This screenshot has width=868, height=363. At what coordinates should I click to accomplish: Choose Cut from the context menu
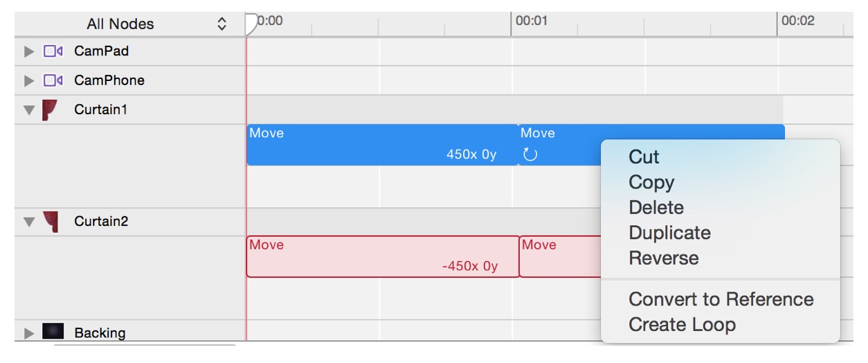pyautogui.click(x=644, y=157)
